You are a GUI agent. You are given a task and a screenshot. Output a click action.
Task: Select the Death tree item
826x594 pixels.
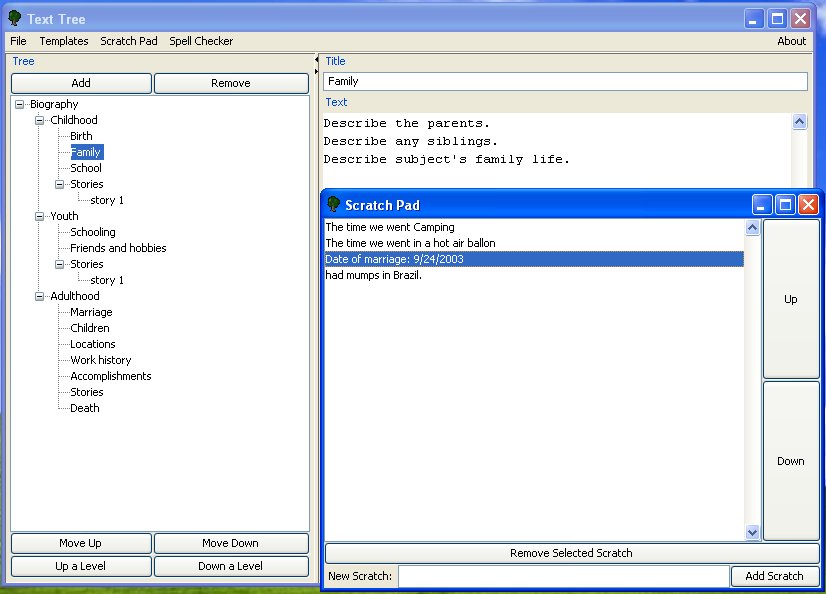click(x=85, y=408)
